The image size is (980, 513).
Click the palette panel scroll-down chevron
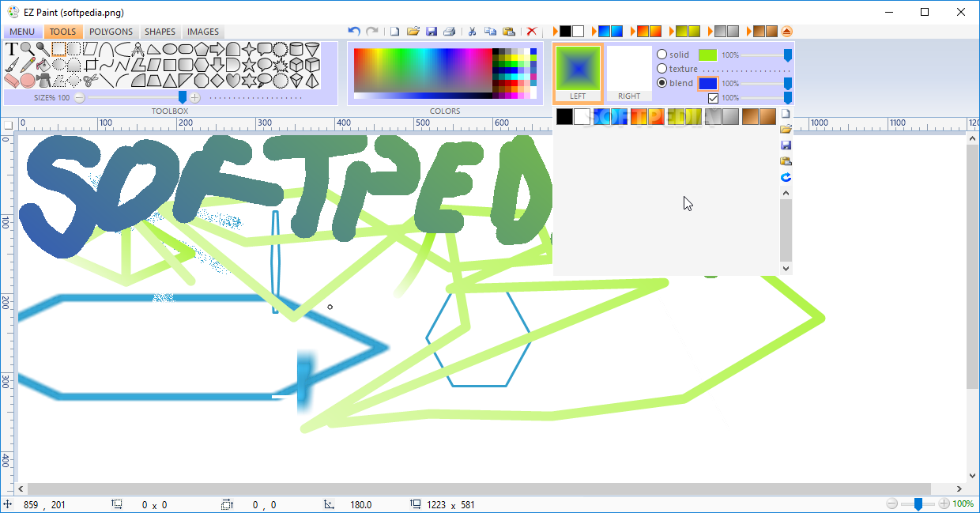pyautogui.click(x=786, y=269)
